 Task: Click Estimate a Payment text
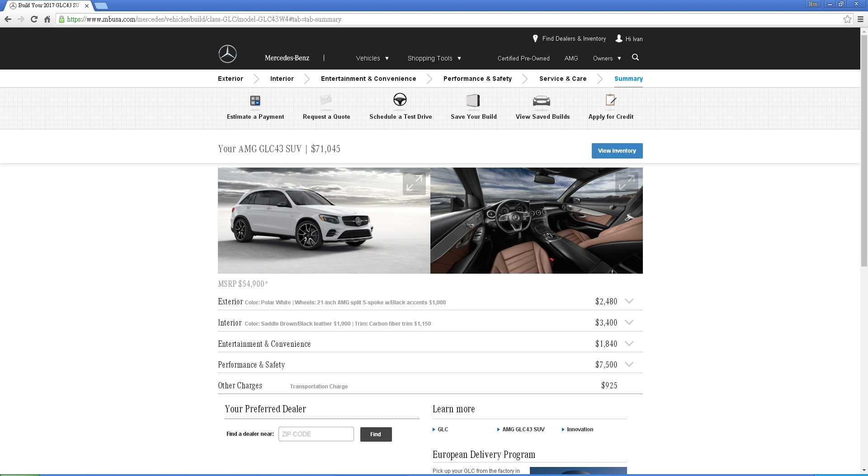click(255, 117)
